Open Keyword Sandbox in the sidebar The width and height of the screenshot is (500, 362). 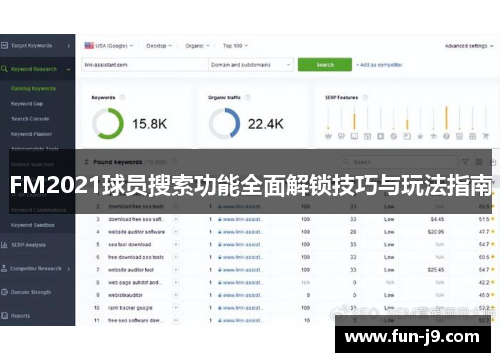[x=32, y=225]
